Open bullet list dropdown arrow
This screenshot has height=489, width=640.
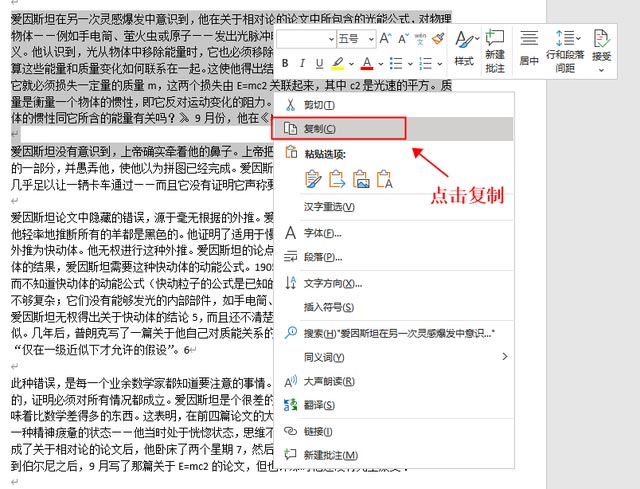410,64
